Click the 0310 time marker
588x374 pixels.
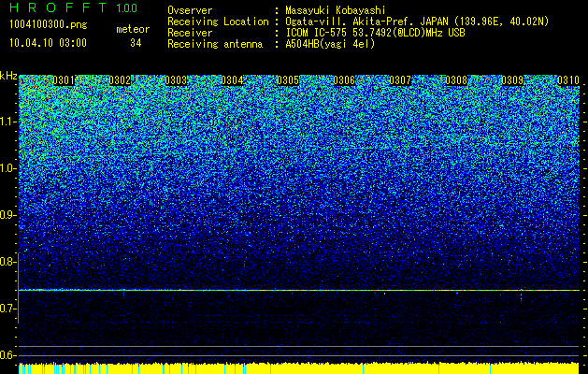[568, 80]
